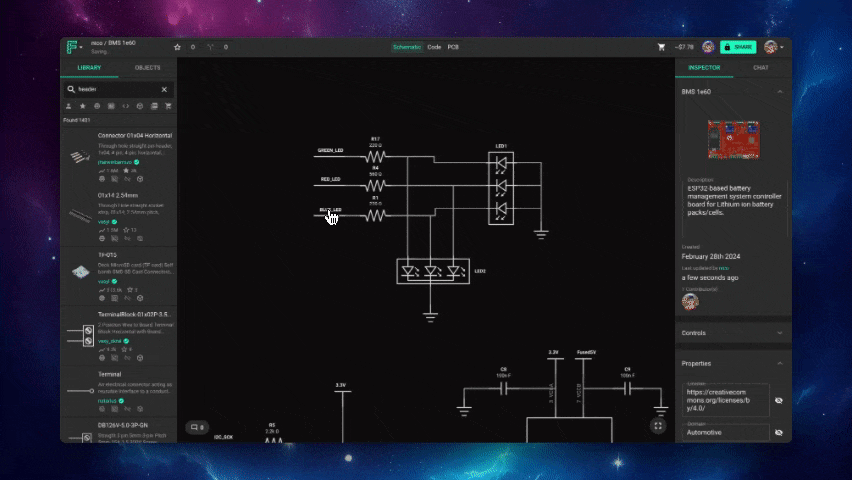The width and height of the screenshot is (852, 480).
Task: Filter library by favorites star icon
Action: click(83, 106)
